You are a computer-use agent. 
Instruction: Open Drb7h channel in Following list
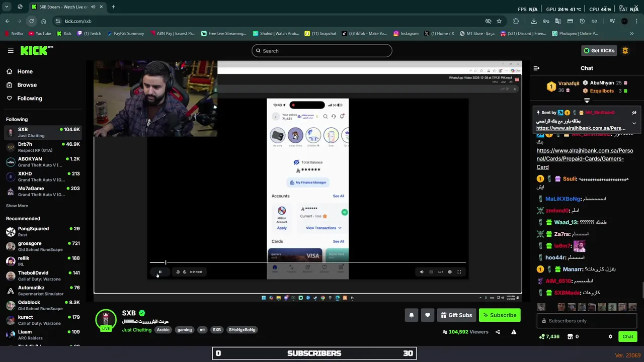click(43, 147)
